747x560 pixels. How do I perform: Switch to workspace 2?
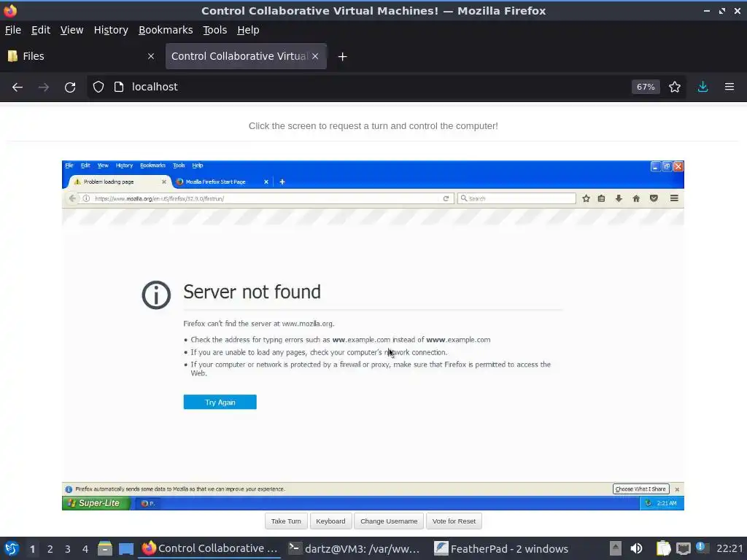coord(50,549)
